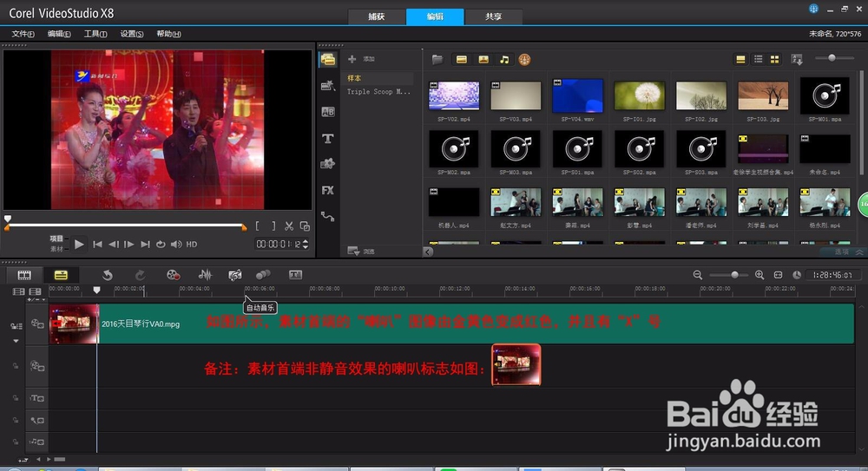
Task: Toggle show audio files filter
Action: point(504,59)
